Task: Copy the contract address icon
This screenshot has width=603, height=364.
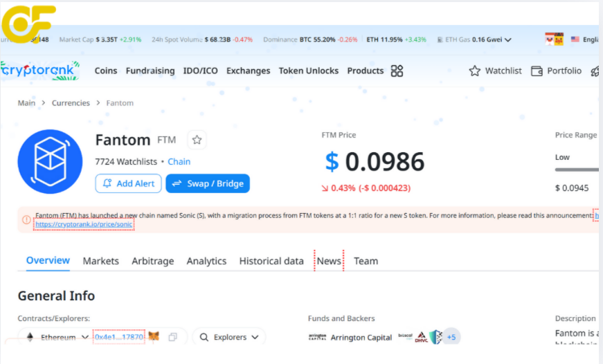Action: tap(172, 337)
